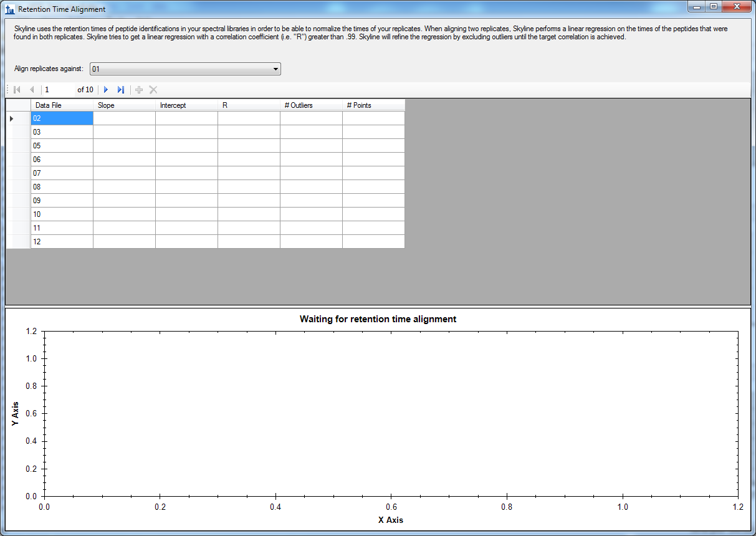Image resolution: width=756 pixels, height=536 pixels.
Task: Minimize the Retention Time Alignment window
Action: tap(696, 7)
